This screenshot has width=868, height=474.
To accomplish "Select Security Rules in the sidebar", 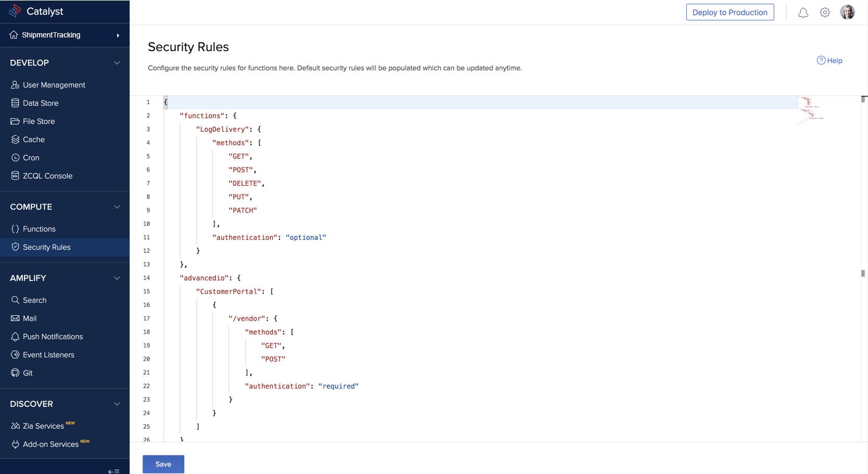I will coord(46,247).
